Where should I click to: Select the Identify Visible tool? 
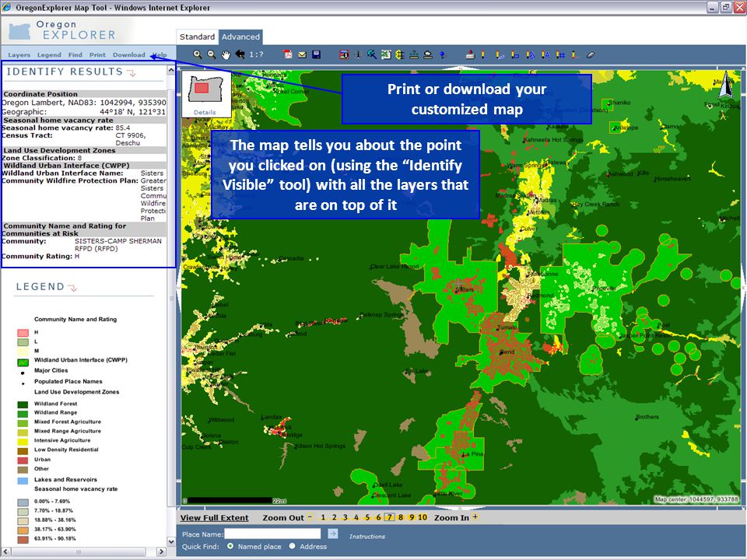[x=344, y=54]
